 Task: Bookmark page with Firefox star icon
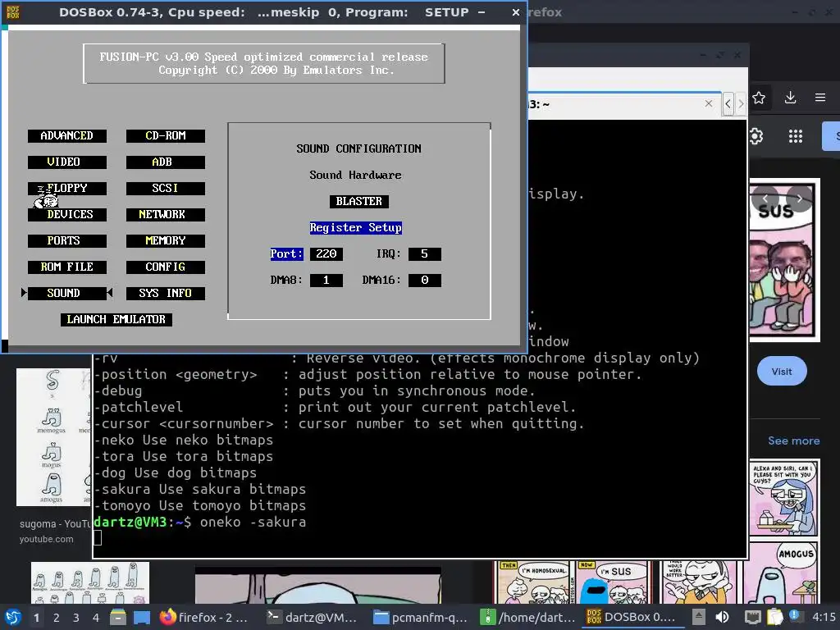759,98
